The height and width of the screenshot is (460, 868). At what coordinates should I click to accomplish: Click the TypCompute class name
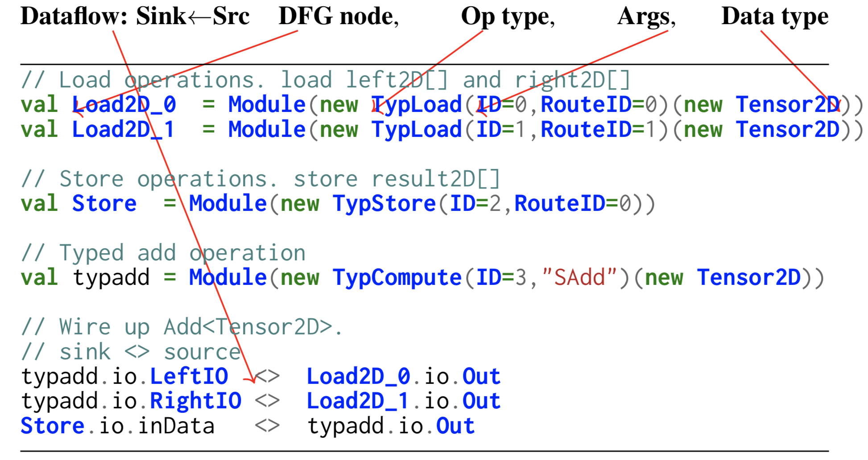point(397,279)
